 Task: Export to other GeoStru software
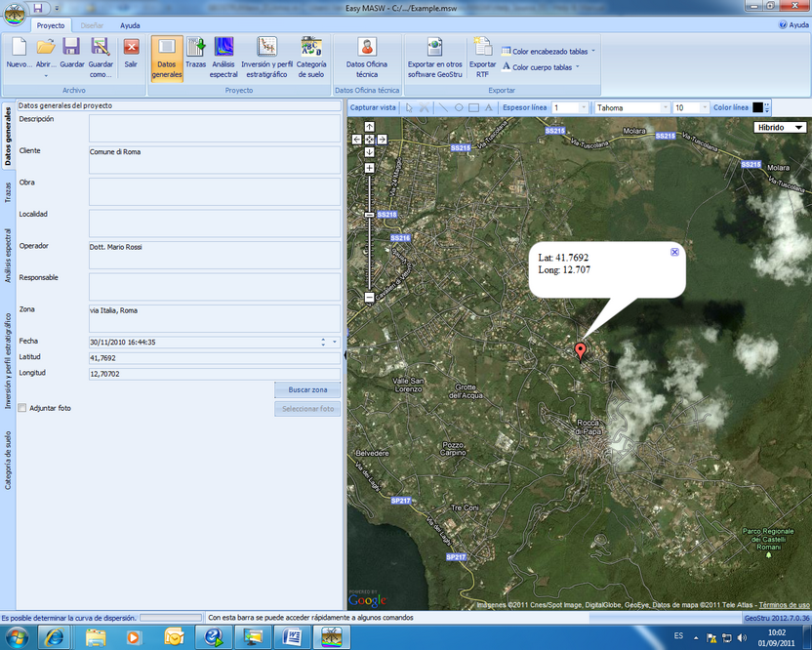[x=435, y=58]
